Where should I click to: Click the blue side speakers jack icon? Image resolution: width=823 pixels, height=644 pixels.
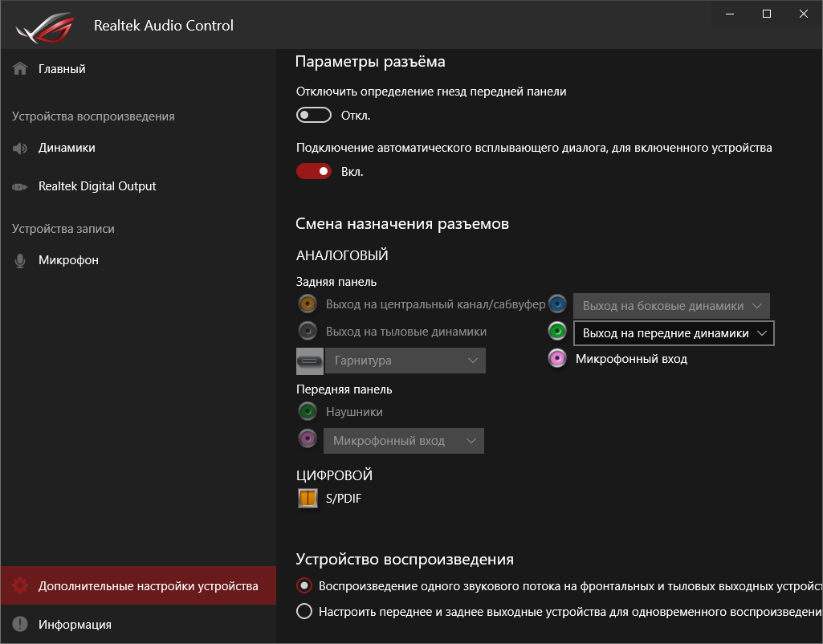click(558, 304)
